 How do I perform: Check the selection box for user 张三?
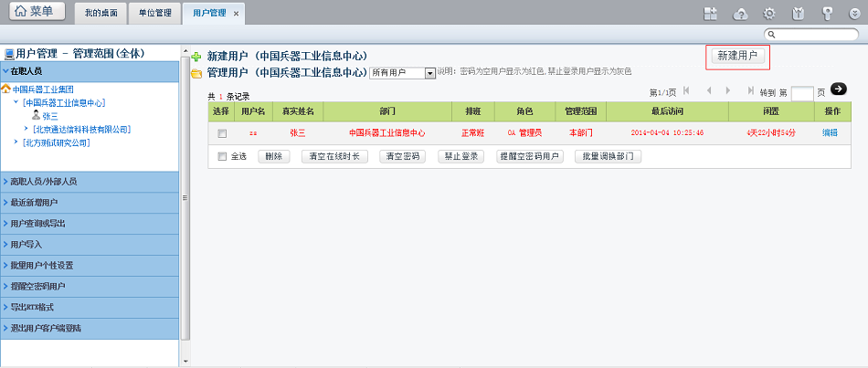pos(222,133)
